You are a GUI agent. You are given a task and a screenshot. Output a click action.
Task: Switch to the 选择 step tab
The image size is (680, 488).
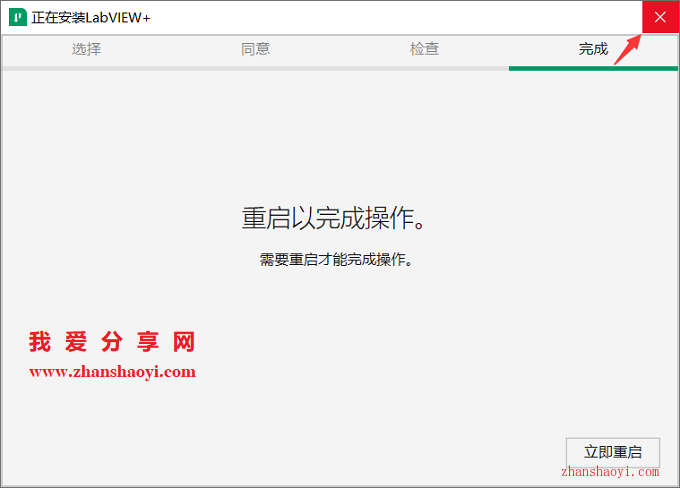tap(86, 49)
